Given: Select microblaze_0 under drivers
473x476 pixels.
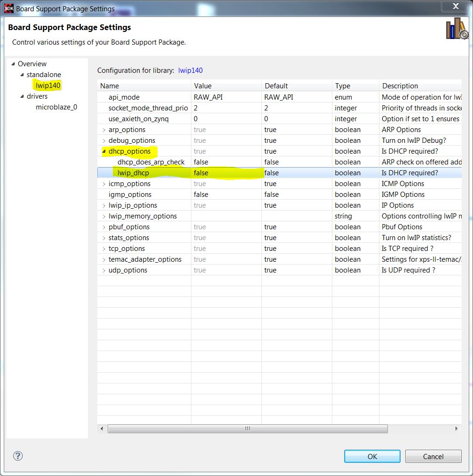Looking at the screenshot, I should (x=56, y=107).
